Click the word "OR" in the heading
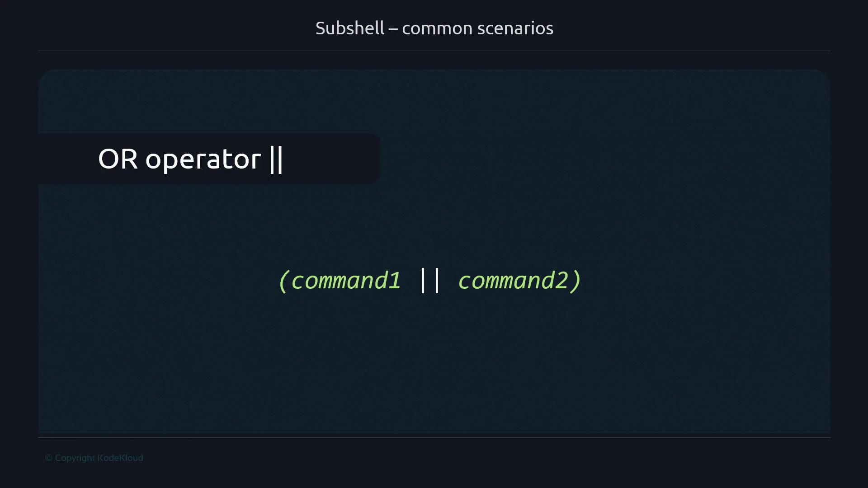 (118, 159)
